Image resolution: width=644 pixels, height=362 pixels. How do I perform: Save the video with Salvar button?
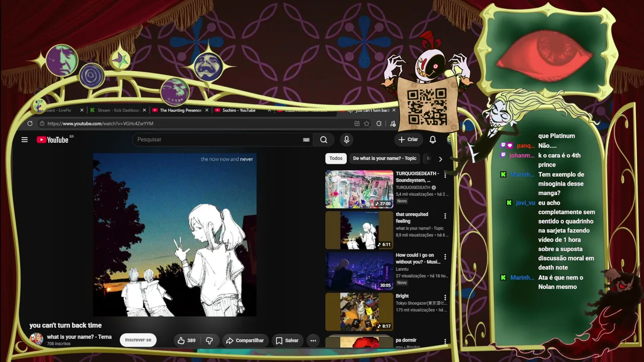click(x=287, y=340)
